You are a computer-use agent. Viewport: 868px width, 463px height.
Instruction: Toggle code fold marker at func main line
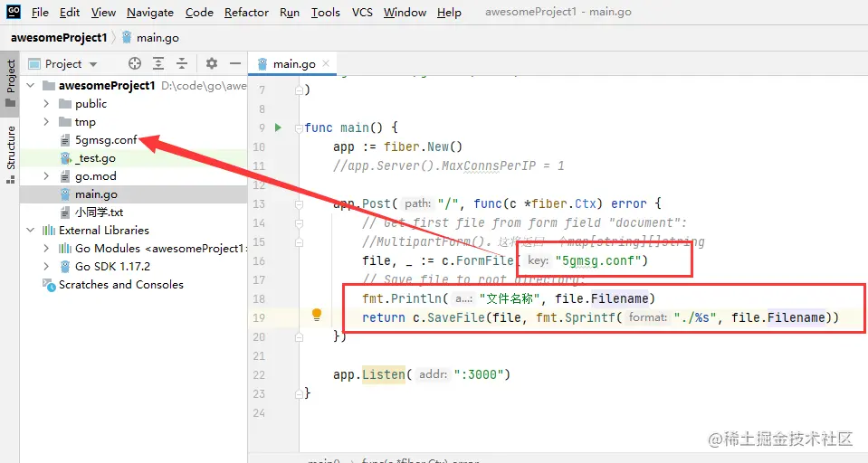click(299, 128)
